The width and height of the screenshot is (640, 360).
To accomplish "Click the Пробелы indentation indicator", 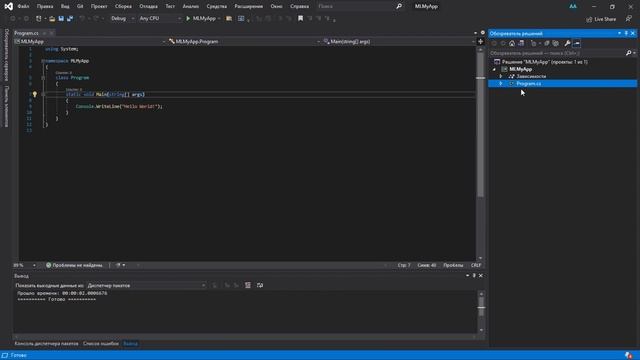I will (x=453, y=265).
